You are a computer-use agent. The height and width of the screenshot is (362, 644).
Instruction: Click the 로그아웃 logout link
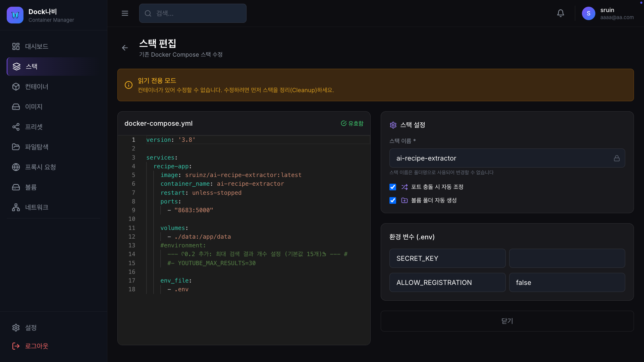coord(37,346)
